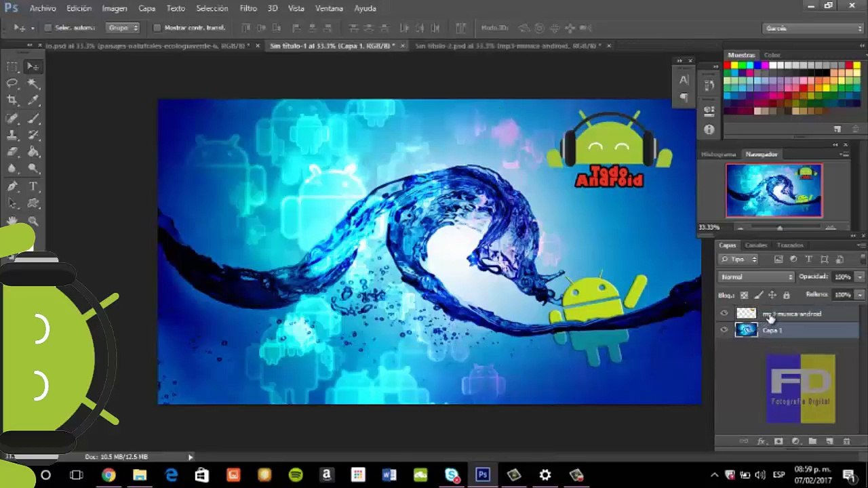This screenshot has width=868, height=488.
Task: Open the collapsed Paragraph panel icon
Action: (684, 97)
